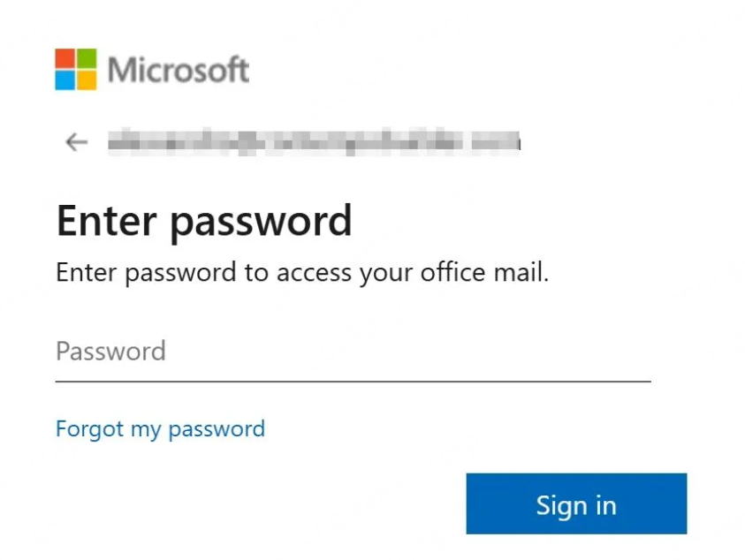Click the green square in Microsoft logo
Image resolution: width=745 pixels, height=560 pixels.
[87, 59]
